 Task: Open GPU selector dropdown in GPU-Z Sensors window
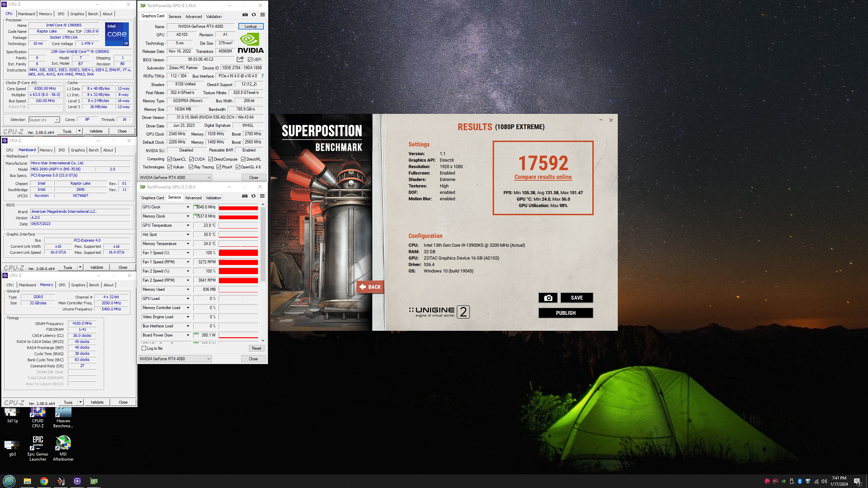coord(175,359)
